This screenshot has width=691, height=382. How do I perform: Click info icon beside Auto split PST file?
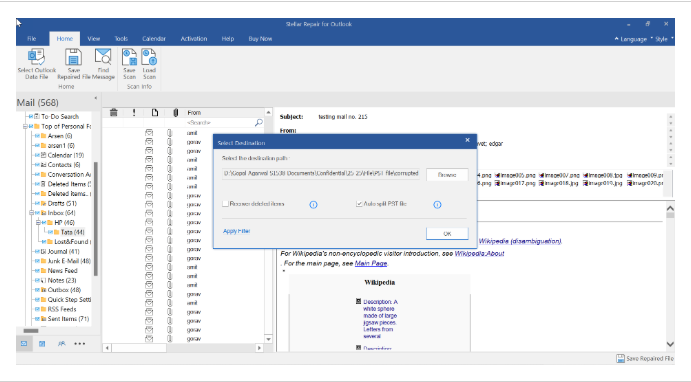[437, 204]
